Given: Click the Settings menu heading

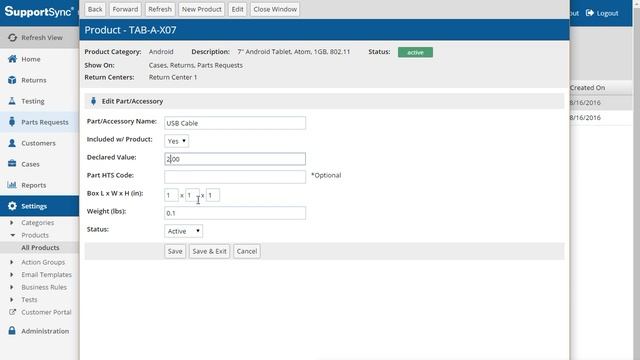Looking at the screenshot, I should coord(39,206).
